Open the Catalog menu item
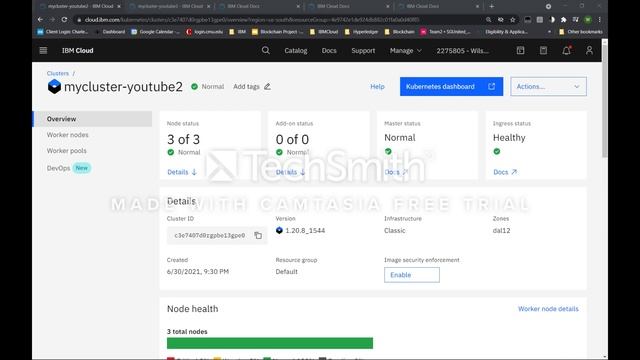This screenshot has height=360, width=640. (x=296, y=51)
